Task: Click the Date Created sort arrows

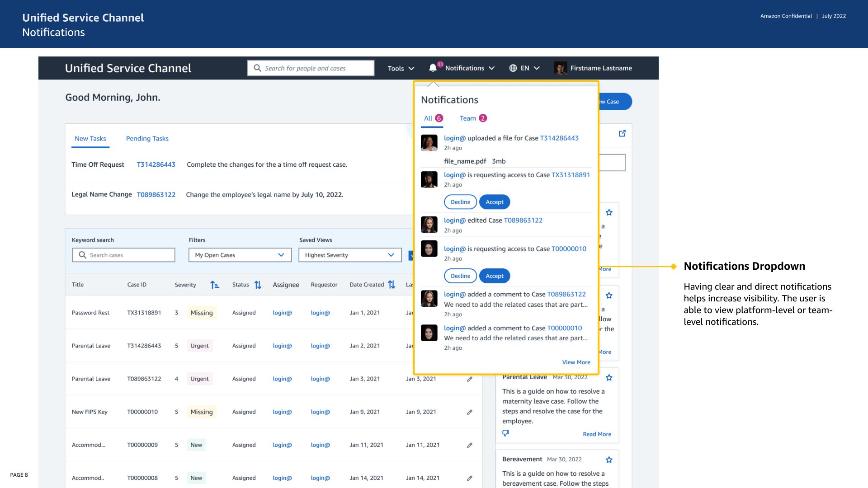Action: (x=392, y=285)
